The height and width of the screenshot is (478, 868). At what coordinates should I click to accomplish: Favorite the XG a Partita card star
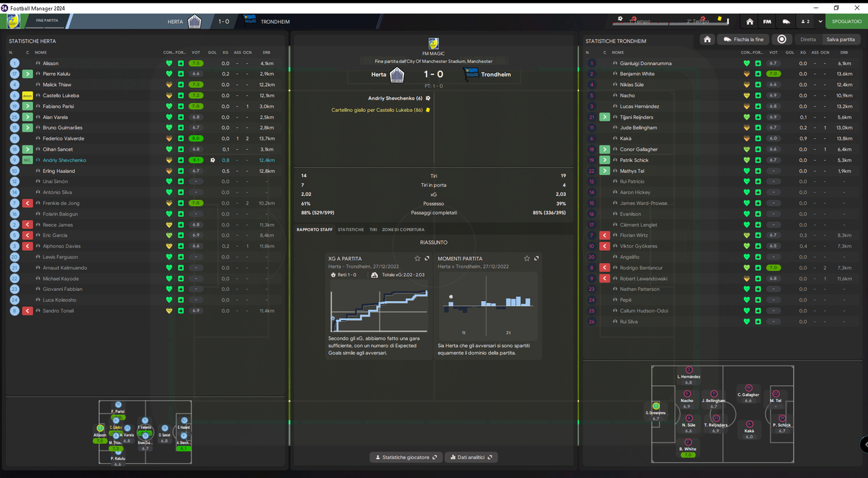(x=417, y=258)
